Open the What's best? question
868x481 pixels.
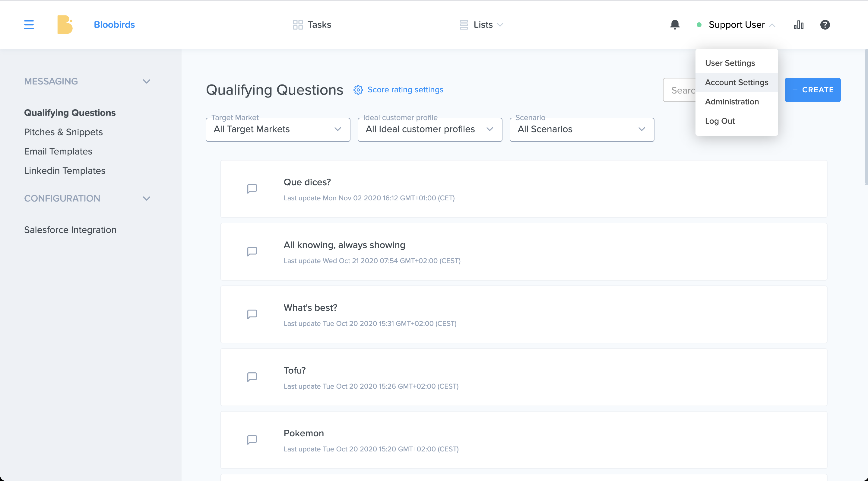(524, 314)
